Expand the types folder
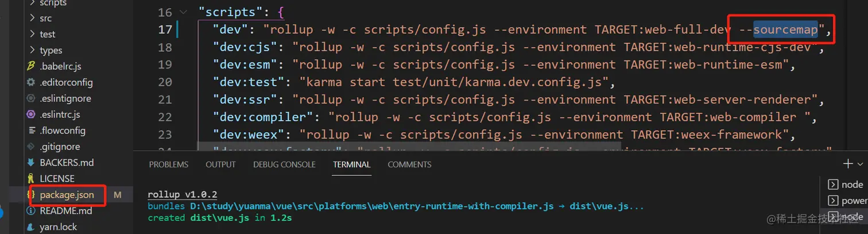 [32, 50]
